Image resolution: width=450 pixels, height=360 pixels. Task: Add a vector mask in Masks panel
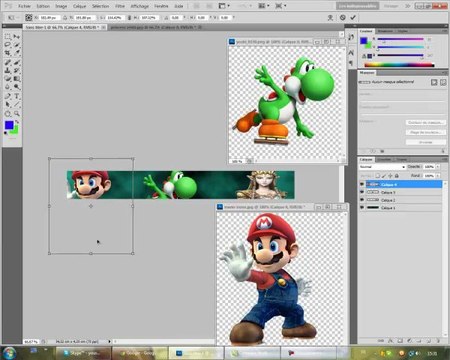pyautogui.click(x=443, y=82)
